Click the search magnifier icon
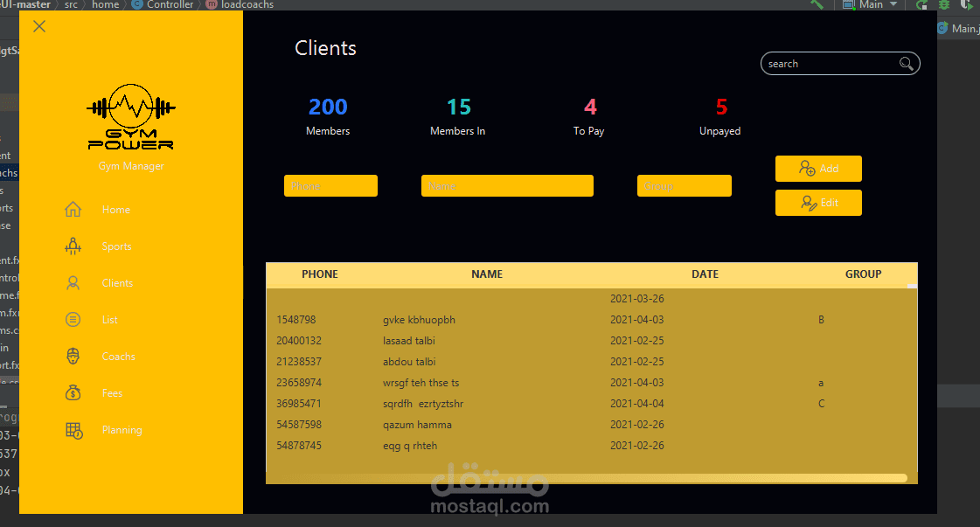 pos(906,64)
